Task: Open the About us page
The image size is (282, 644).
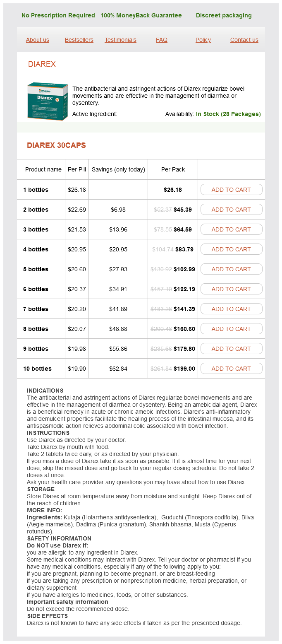Action: (x=38, y=40)
